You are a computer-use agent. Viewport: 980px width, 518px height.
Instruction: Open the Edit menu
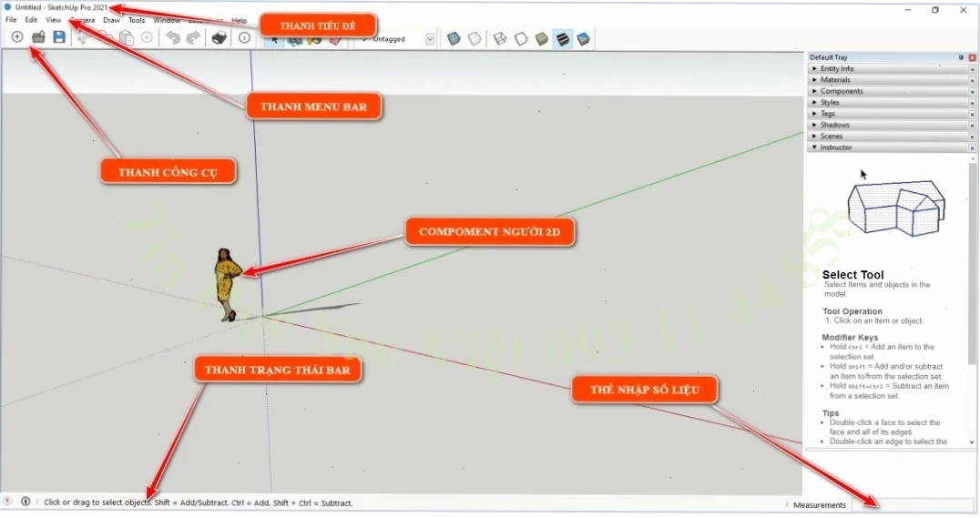31,20
